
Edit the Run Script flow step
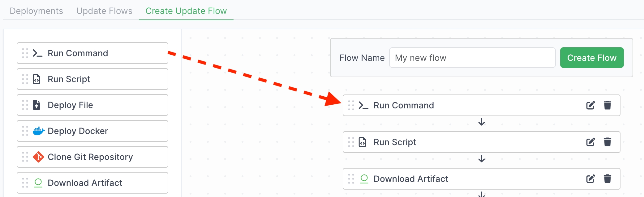590,142
